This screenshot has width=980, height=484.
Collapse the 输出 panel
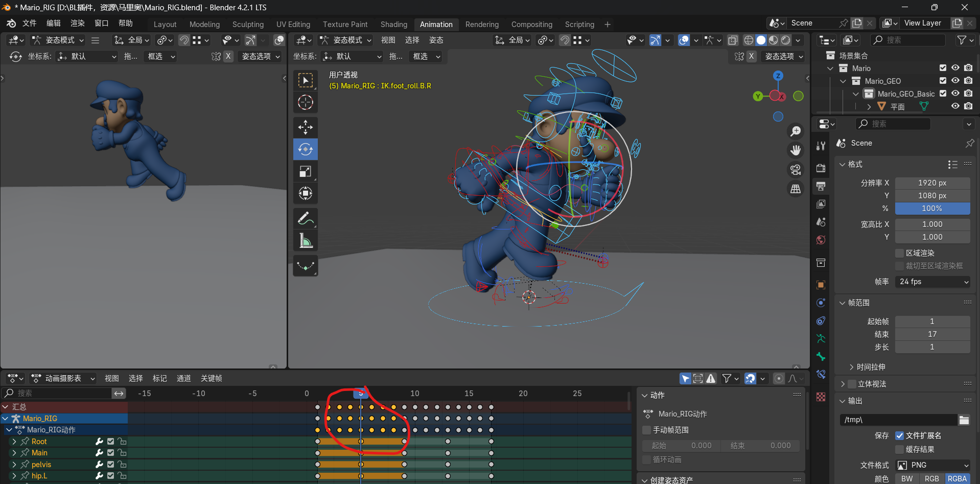(x=842, y=401)
